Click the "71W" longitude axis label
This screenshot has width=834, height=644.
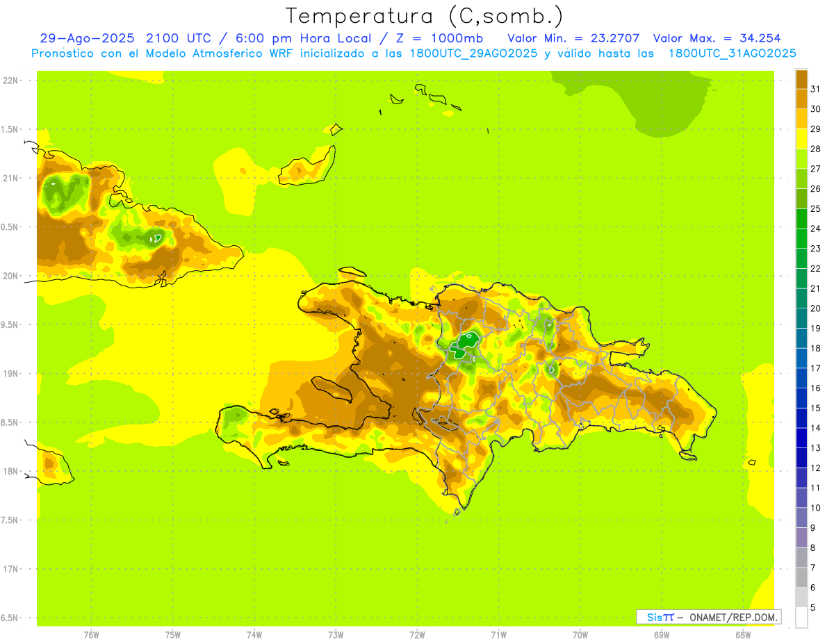(498, 635)
